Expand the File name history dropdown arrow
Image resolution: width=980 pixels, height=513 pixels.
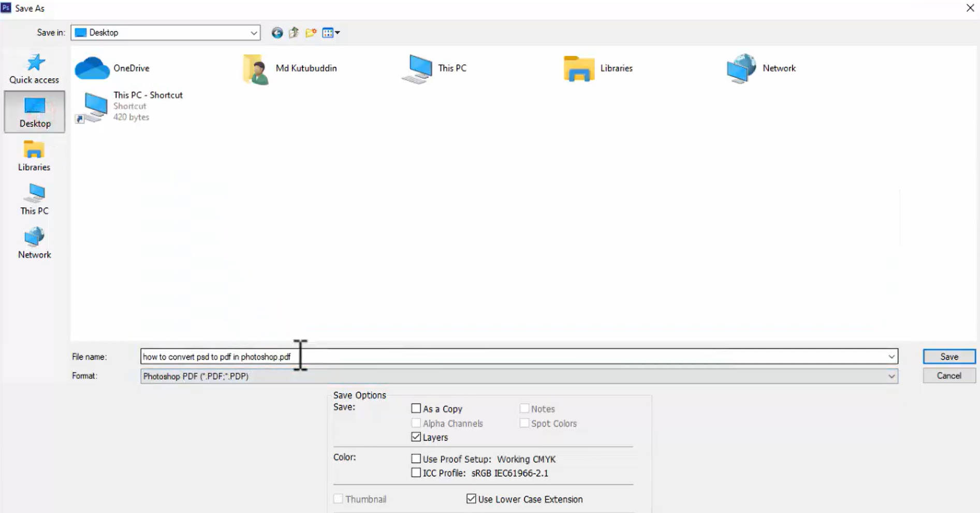(x=891, y=357)
